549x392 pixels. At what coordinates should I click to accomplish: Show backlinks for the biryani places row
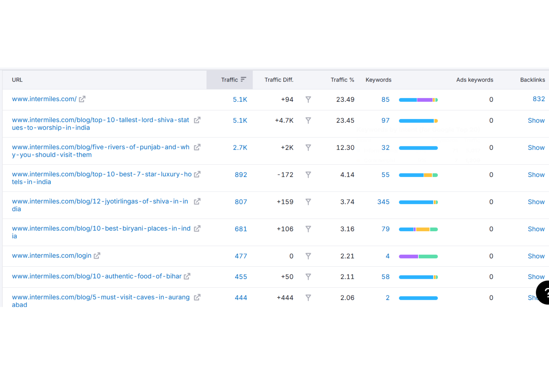point(536,229)
